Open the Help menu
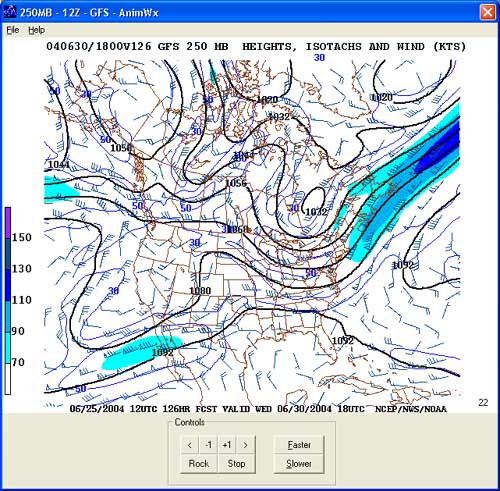 (x=36, y=30)
